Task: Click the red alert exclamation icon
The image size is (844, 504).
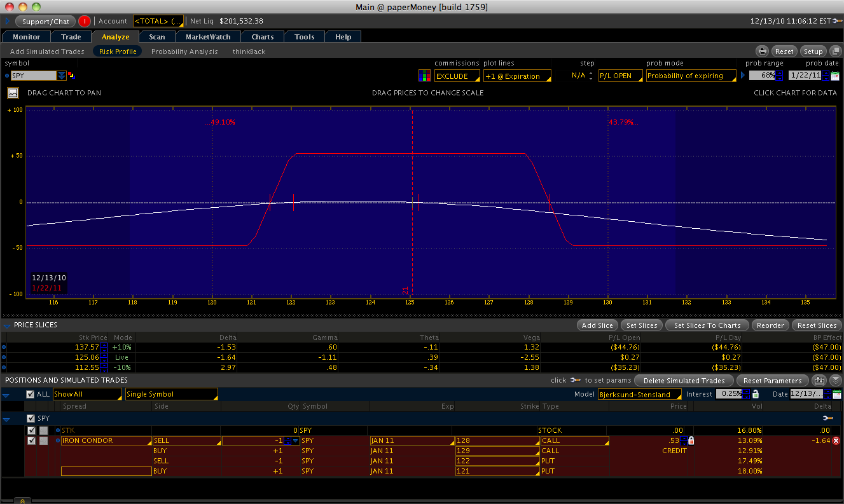Action: pos(85,21)
